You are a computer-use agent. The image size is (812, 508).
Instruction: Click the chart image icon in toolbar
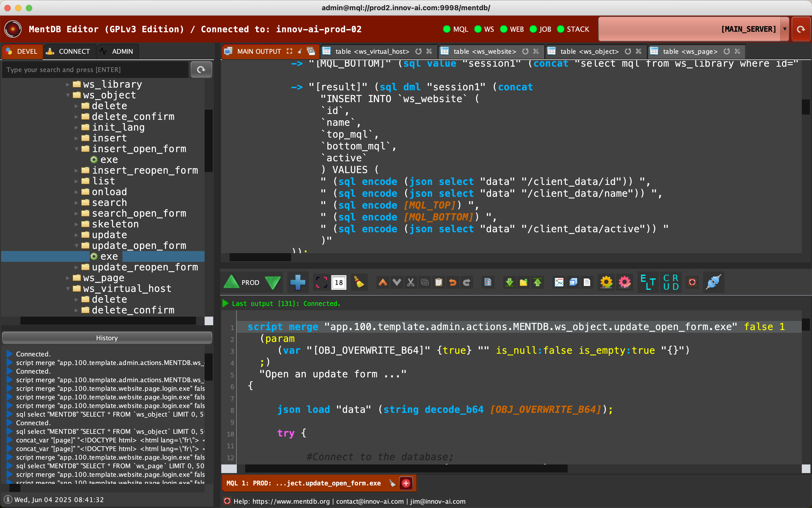[x=559, y=282]
